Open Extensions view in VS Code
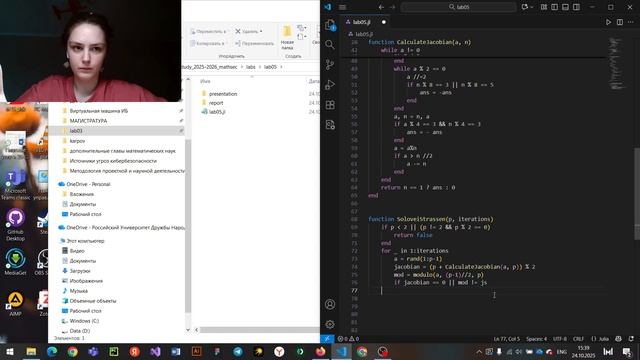Screen dimensions: 640x360 click(x=330, y=105)
